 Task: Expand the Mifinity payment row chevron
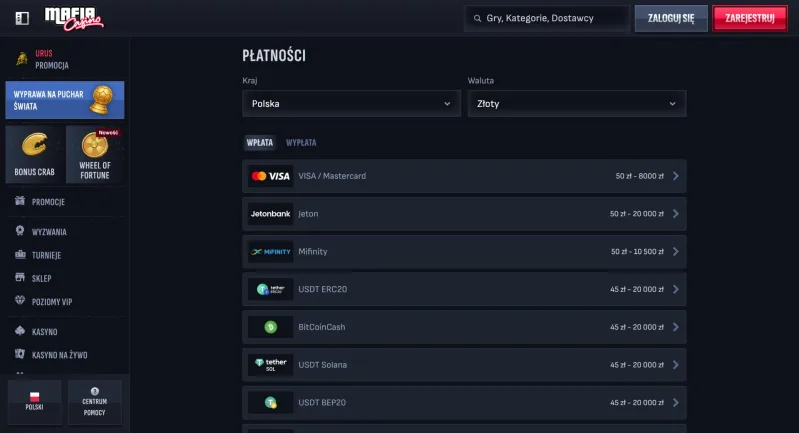(x=676, y=252)
